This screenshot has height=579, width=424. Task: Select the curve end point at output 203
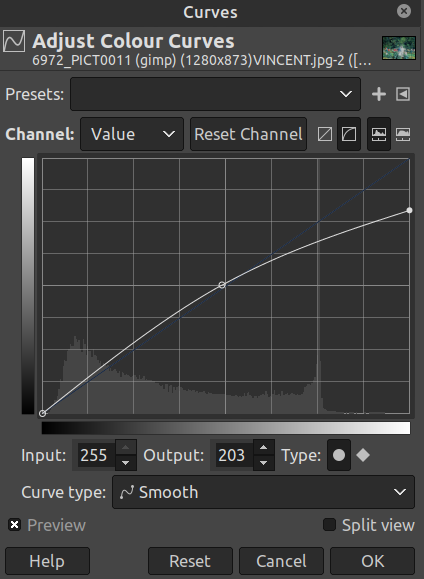coord(409,210)
